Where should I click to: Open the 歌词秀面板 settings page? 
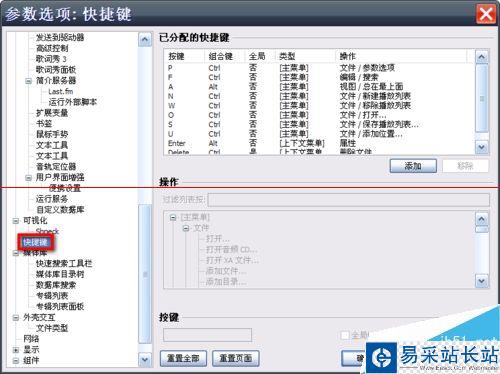[x=56, y=70]
